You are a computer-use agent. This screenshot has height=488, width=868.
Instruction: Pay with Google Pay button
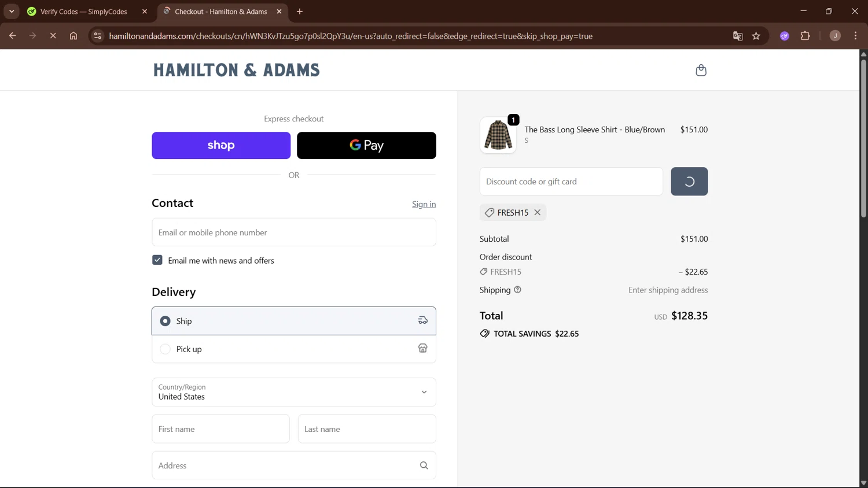(366, 145)
